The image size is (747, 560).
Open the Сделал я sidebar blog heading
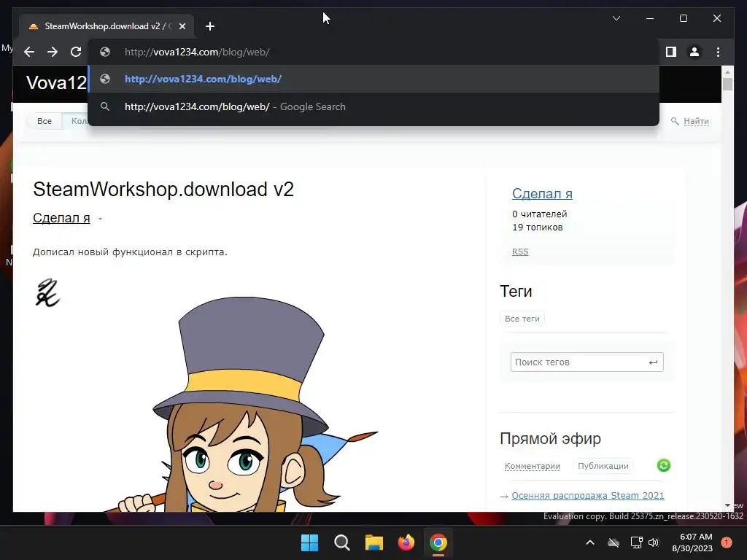coord(542,193)
